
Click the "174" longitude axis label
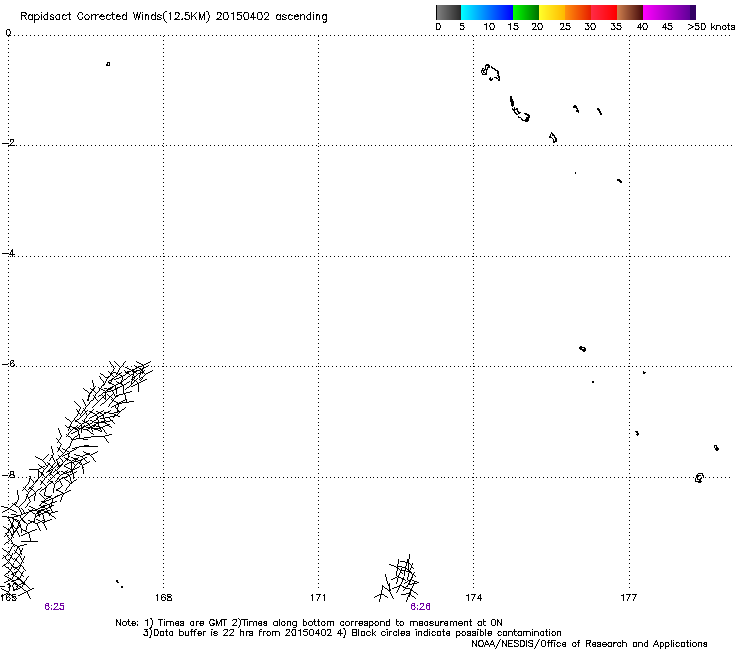pyautogui.click(x=473, y=598)
